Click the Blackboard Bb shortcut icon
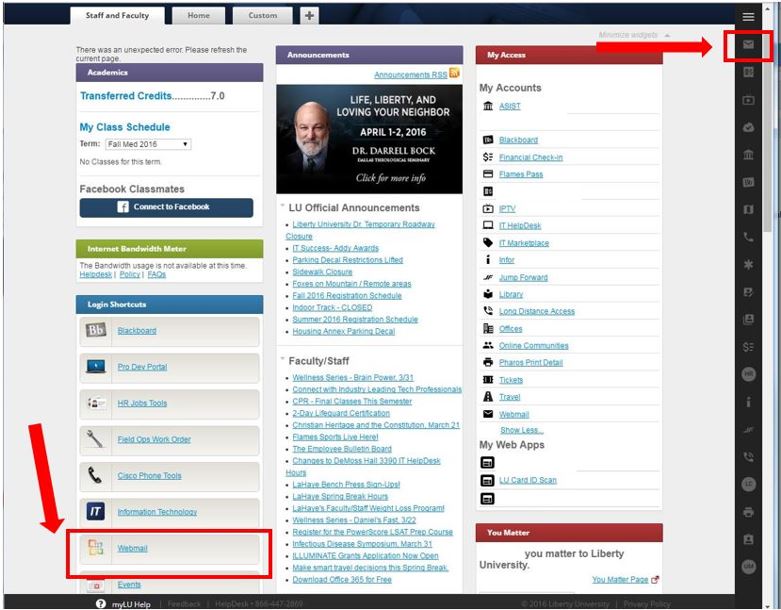The image size is (781, 610). click(96, 330)
